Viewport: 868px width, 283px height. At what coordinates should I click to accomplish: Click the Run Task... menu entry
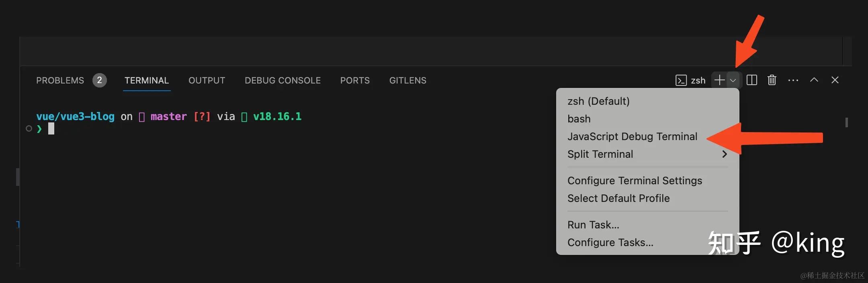coord(593,225)
